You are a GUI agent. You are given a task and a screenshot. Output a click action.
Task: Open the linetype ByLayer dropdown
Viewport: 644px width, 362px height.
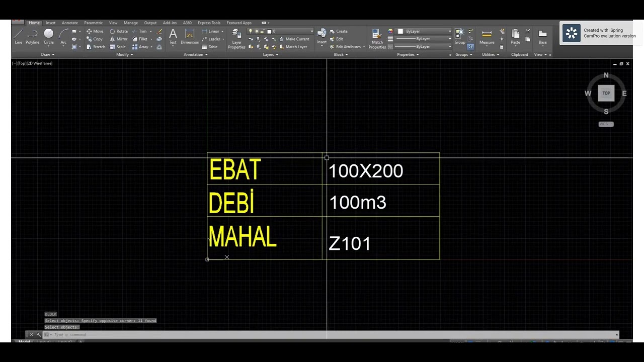(x=424, y=47)
